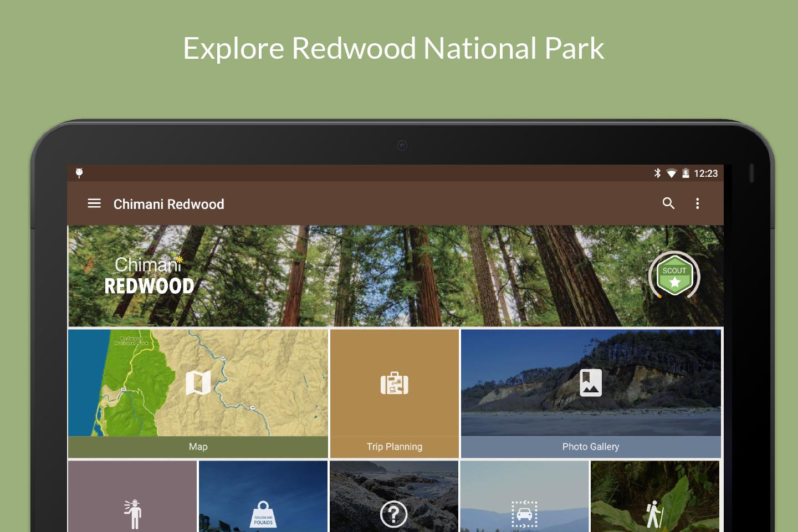Tap the Wi-Fi status bar icon

pyautogui.click(x=671, y=173)
